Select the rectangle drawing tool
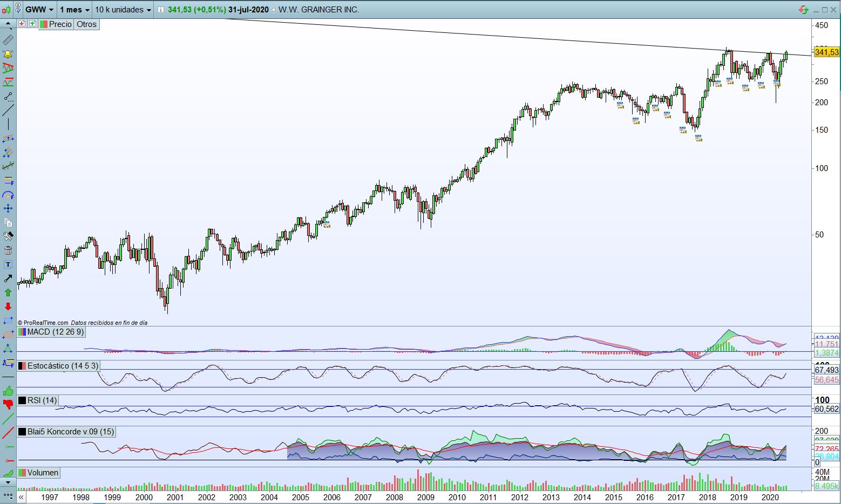 point(8,321)
